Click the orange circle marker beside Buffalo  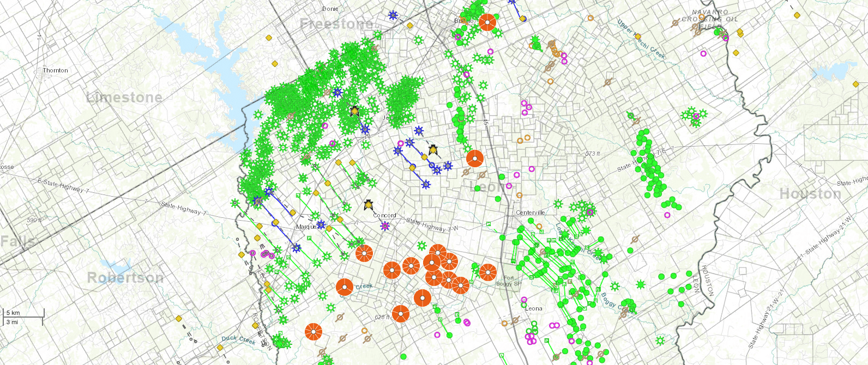[x=487, y=22]
